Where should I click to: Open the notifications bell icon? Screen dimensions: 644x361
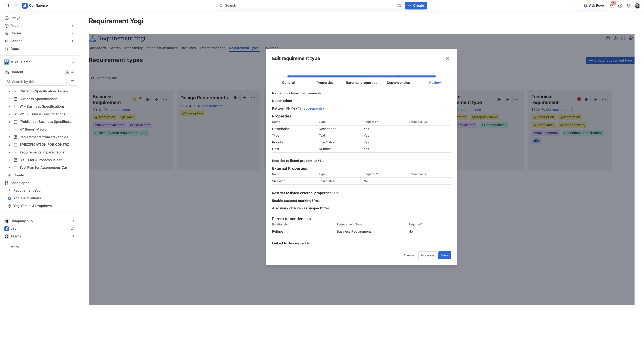(x=611, y=6)
